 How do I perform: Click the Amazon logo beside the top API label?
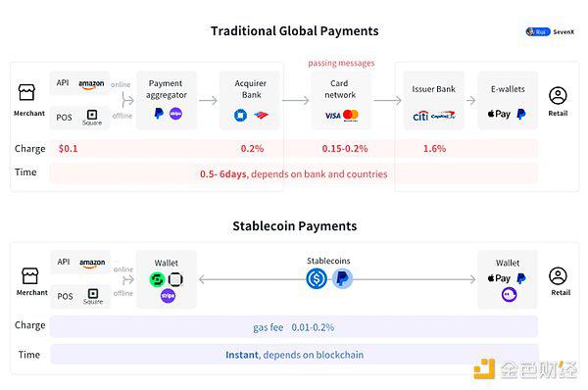click(91, 84)
